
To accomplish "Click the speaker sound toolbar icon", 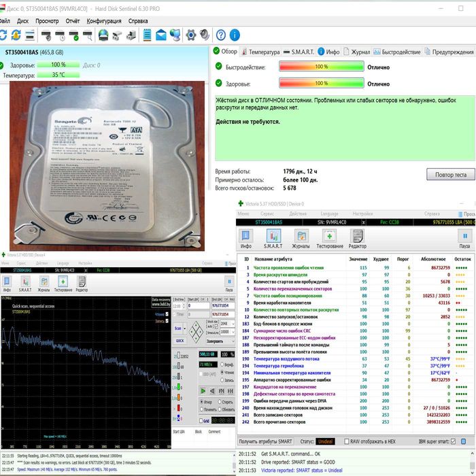I will (x=205, y=35).
